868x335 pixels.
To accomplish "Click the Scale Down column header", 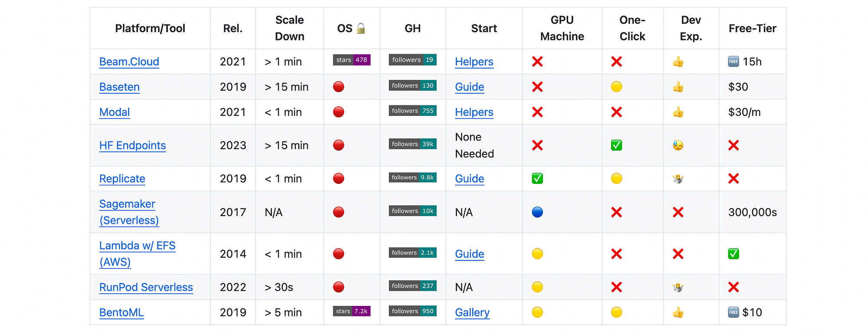I will 289,28.
